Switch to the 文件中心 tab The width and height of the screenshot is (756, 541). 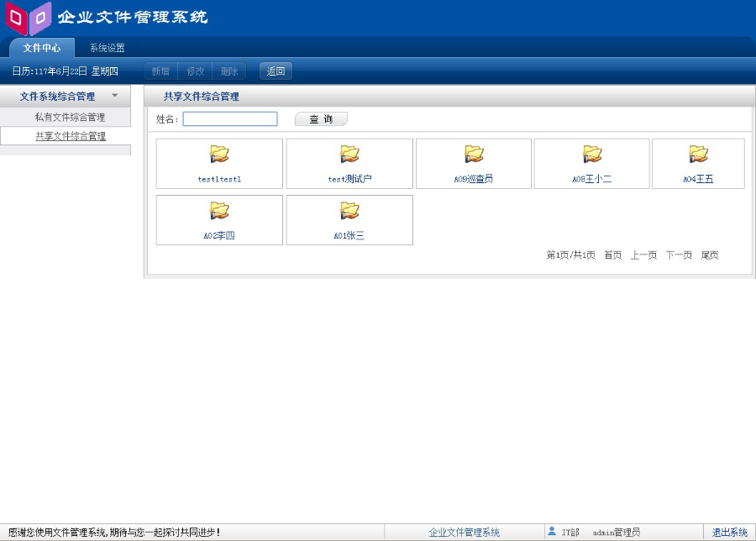(x=40, y=48)
